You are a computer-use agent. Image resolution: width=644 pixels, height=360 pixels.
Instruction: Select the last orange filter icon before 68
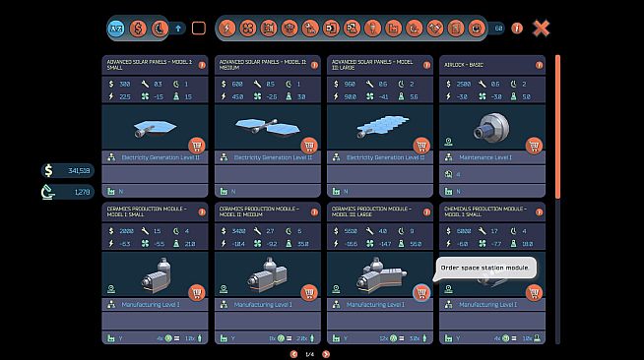coord(477,29)
